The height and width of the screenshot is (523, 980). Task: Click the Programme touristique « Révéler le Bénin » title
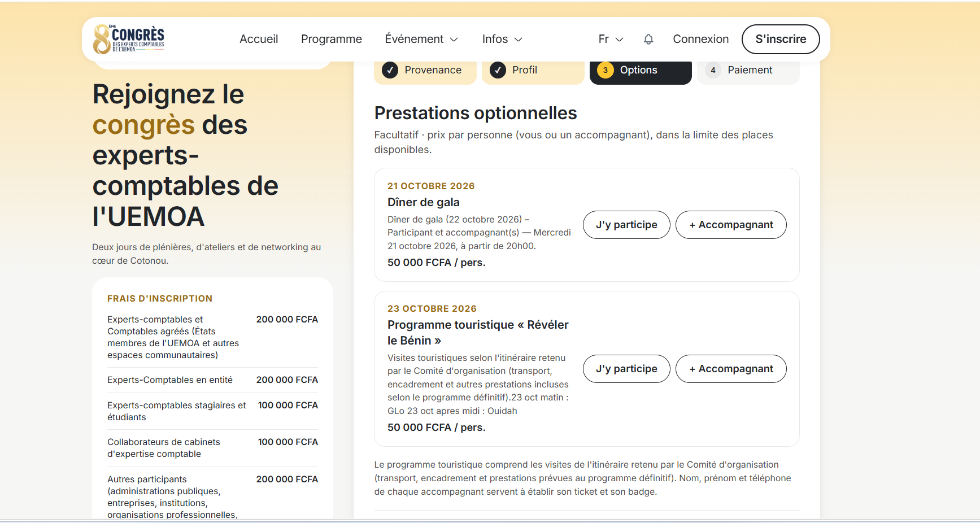(x=478, y=333)
